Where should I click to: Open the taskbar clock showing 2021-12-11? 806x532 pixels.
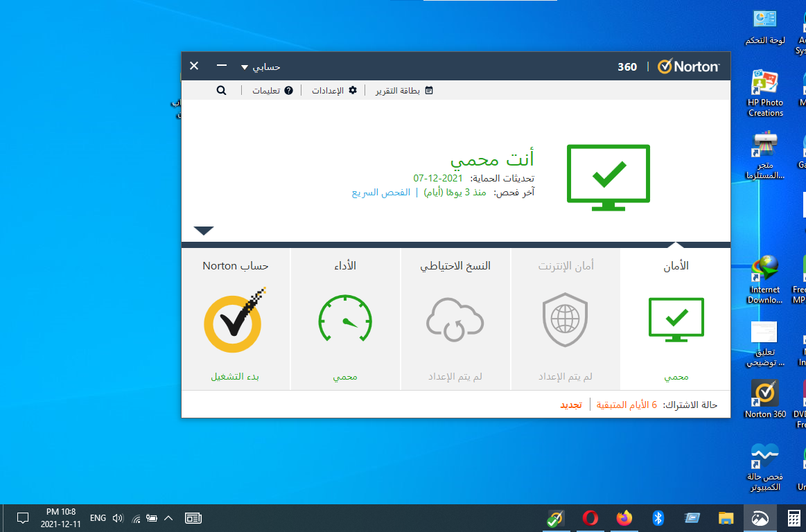61,518
